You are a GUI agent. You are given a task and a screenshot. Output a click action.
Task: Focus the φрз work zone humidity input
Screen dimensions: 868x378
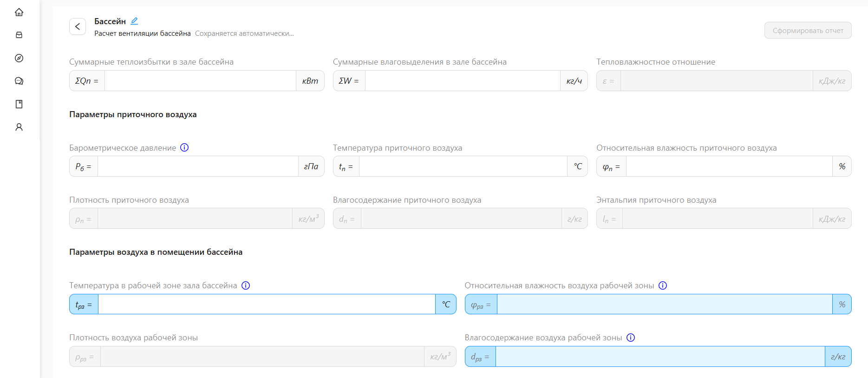tap(665, 305)
